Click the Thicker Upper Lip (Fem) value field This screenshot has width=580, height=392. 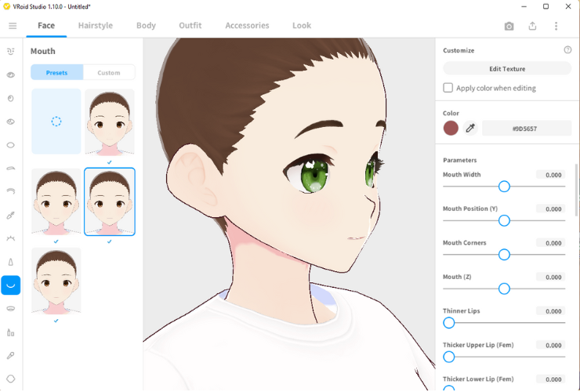coord(551,346)
